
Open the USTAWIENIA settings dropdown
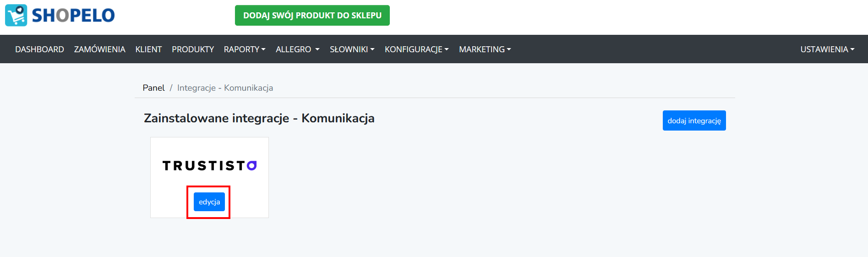[x=827, y=49]
